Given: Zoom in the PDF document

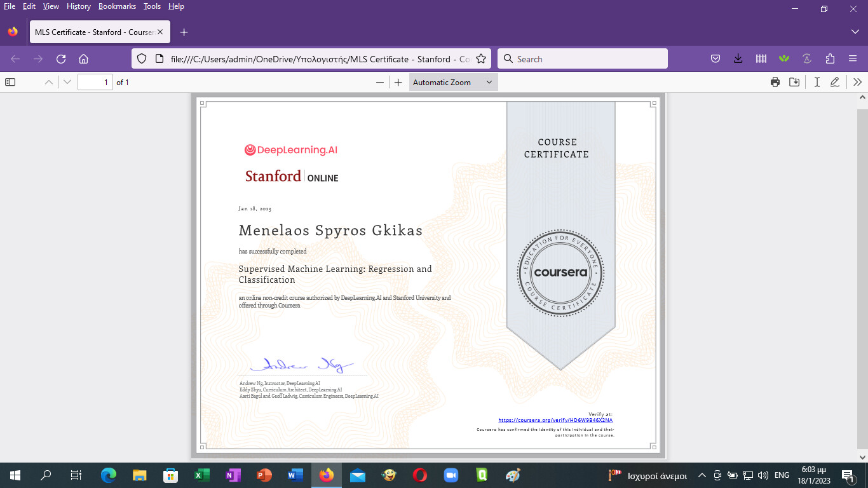Looking at the screenshot, I should click(x=398, y=82).
